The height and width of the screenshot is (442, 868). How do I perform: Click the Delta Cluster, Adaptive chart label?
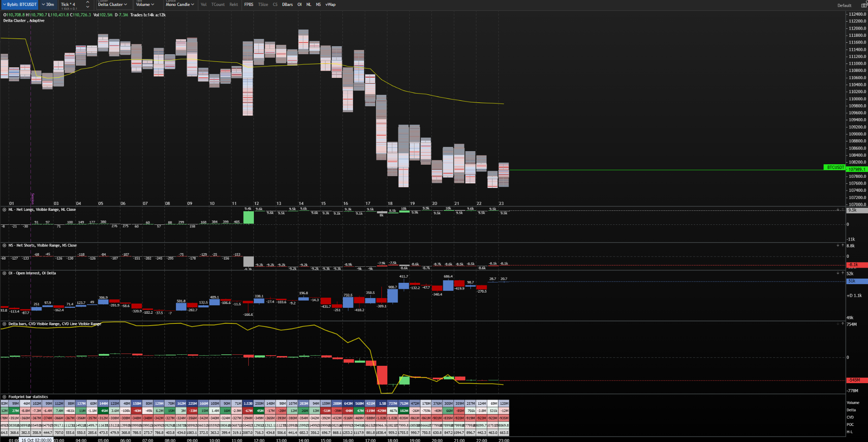pos(24,20)
